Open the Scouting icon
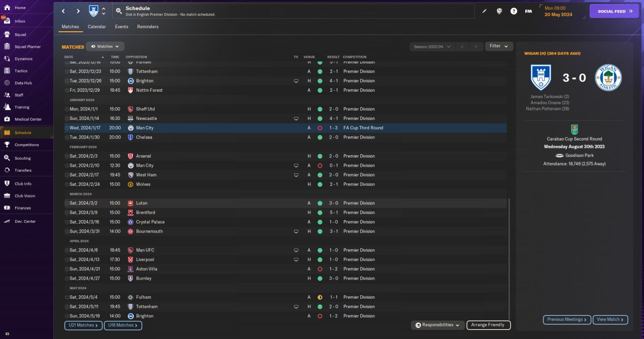644x339 pixels. point(7,158)
